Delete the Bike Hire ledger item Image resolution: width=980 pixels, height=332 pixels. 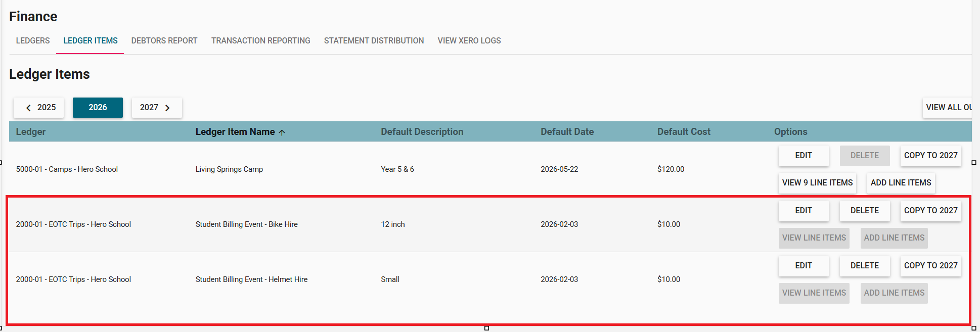pyautogui.click(x=864, y=211)
